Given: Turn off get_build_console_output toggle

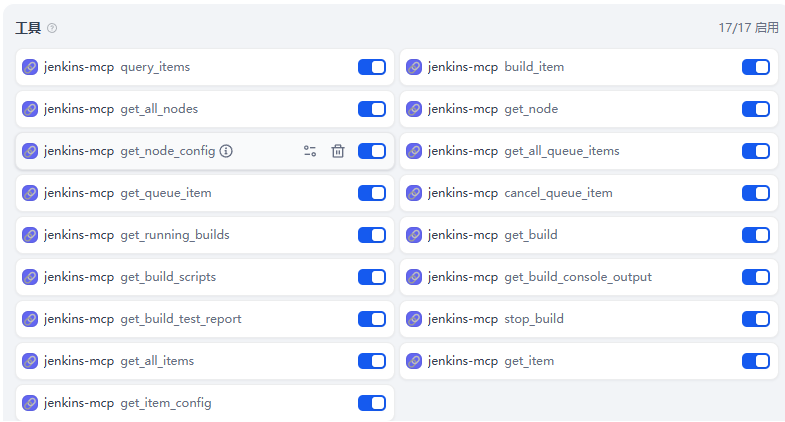Looking at the screenshot, I should point(756,277).
